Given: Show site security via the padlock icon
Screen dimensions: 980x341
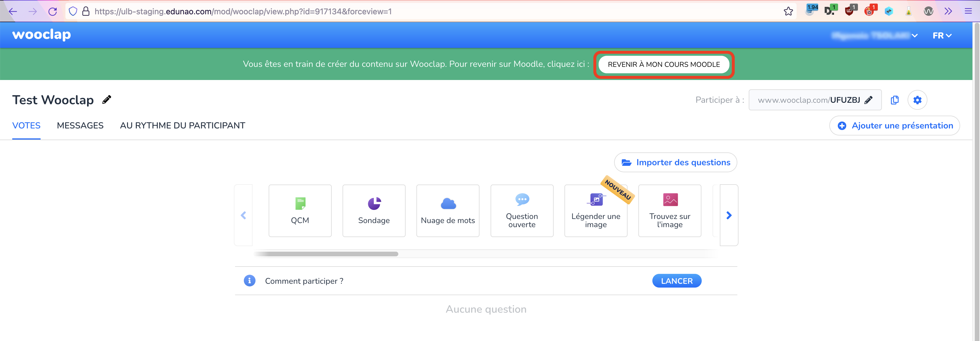Looking at the screenshot, I should [86, 11].
